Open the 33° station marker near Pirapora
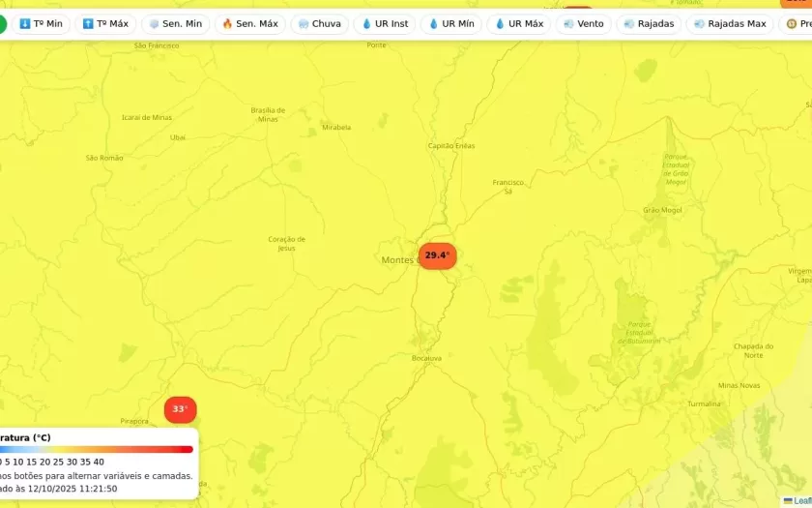Screen dimensions: 812x508 (x=180, y=409)
